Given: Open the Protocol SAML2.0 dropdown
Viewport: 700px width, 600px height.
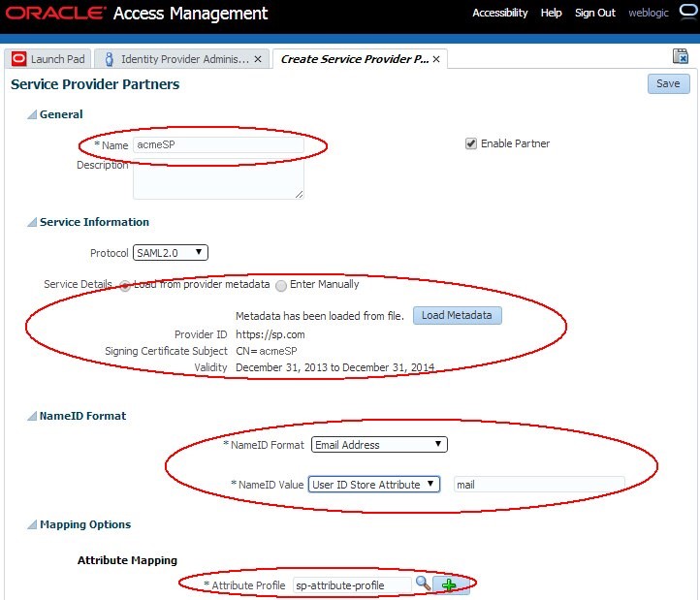Looking at the screenshot, I should pyautogui.click(x=171, y=253).
